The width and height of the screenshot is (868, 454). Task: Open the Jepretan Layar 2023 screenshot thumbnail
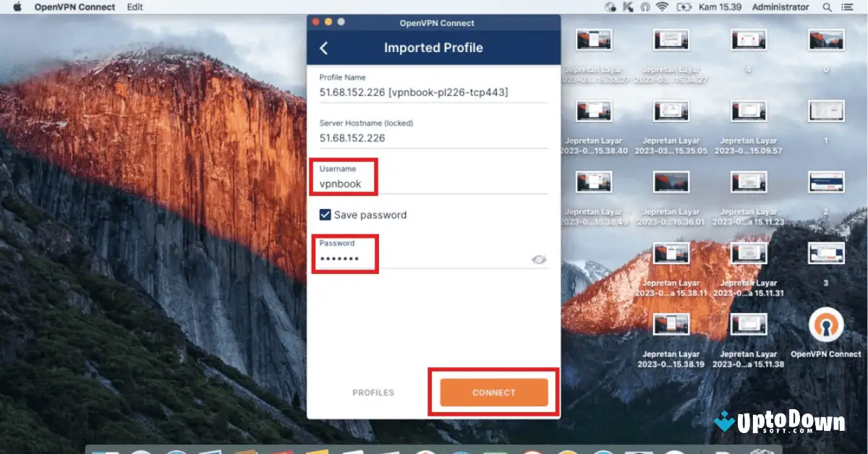(x=593, y=40)
